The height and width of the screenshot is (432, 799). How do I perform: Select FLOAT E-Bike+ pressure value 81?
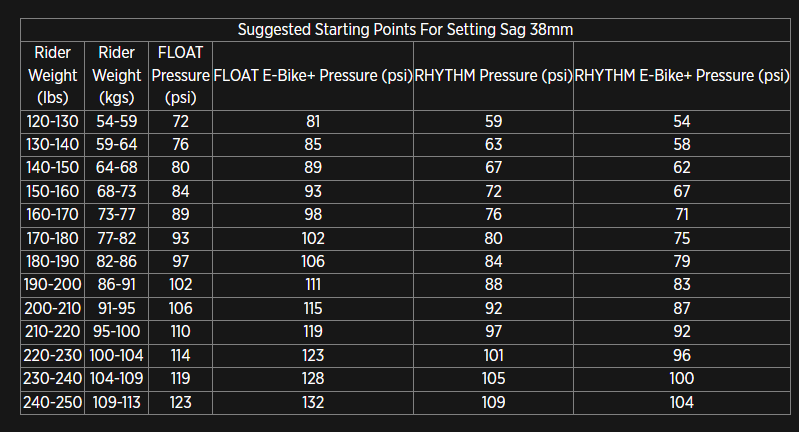click(313, 121)
